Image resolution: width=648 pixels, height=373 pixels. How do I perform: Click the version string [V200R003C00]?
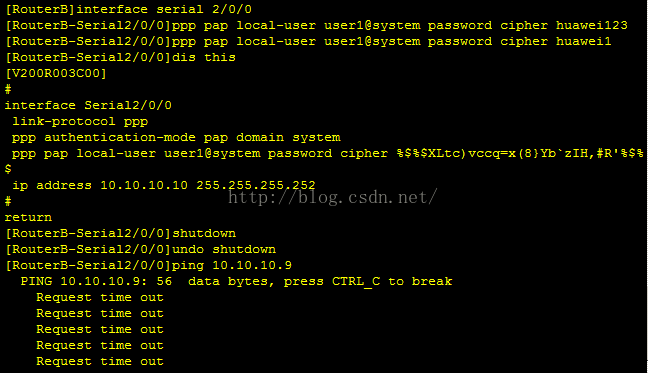coord(56,74)
